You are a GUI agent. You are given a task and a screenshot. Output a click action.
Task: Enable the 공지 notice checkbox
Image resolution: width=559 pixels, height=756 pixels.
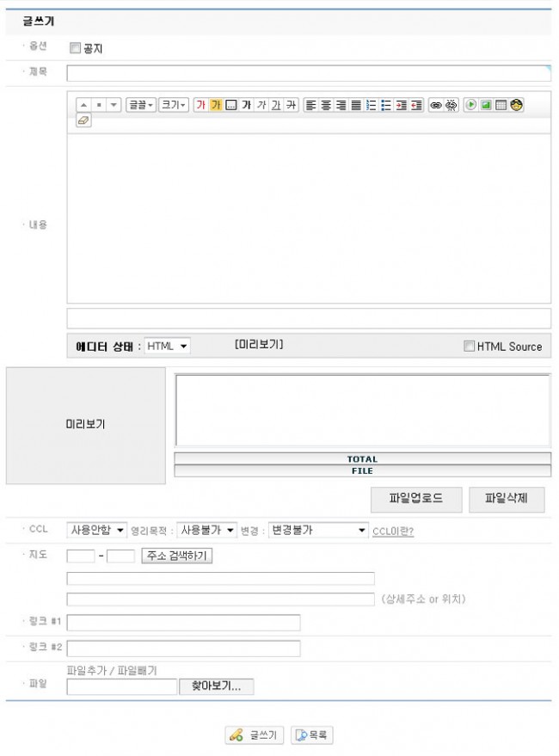click(x=75, y=47)
